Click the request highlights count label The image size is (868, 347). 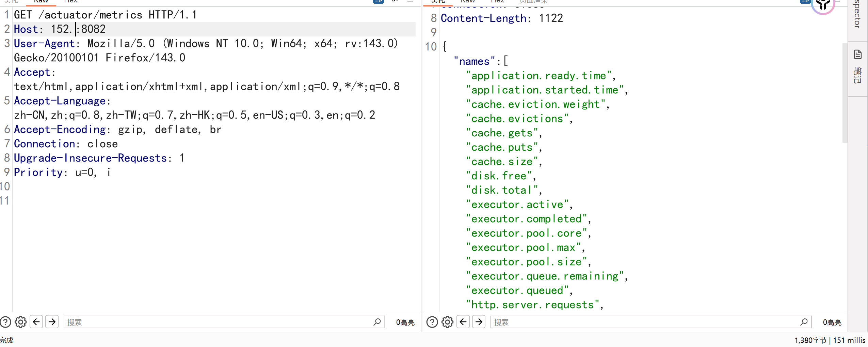[x=405, y=322]
